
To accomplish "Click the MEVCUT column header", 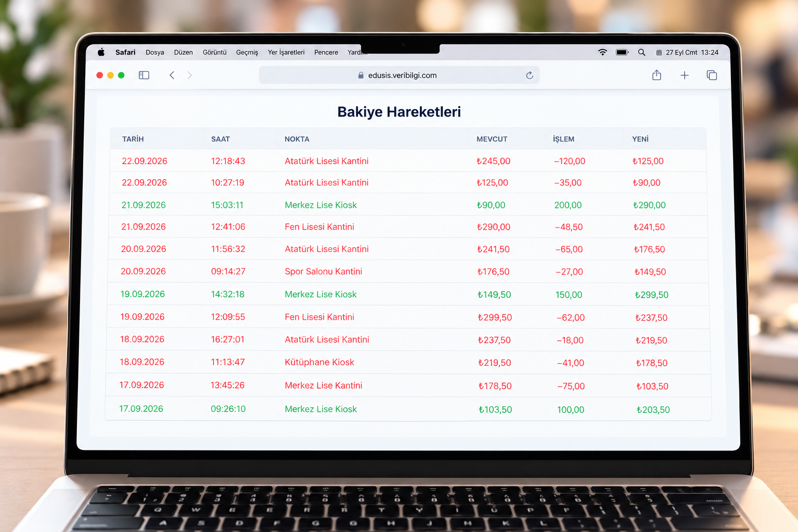I will (x=492, y=139).
